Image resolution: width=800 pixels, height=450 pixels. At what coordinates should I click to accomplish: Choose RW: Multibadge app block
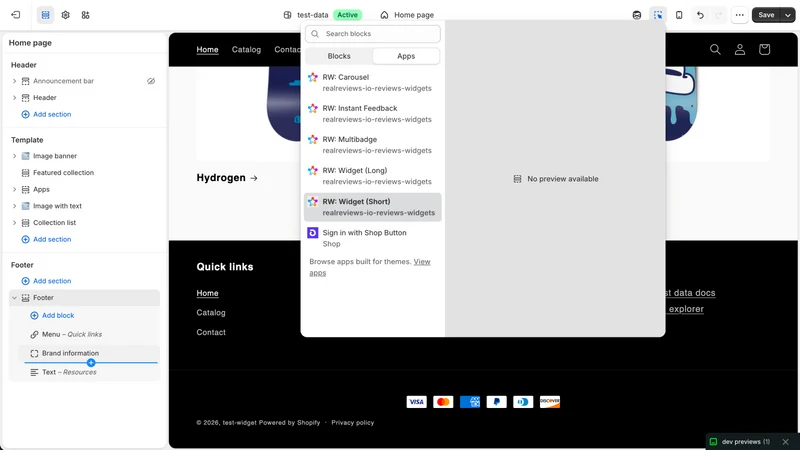click(372, 145)
